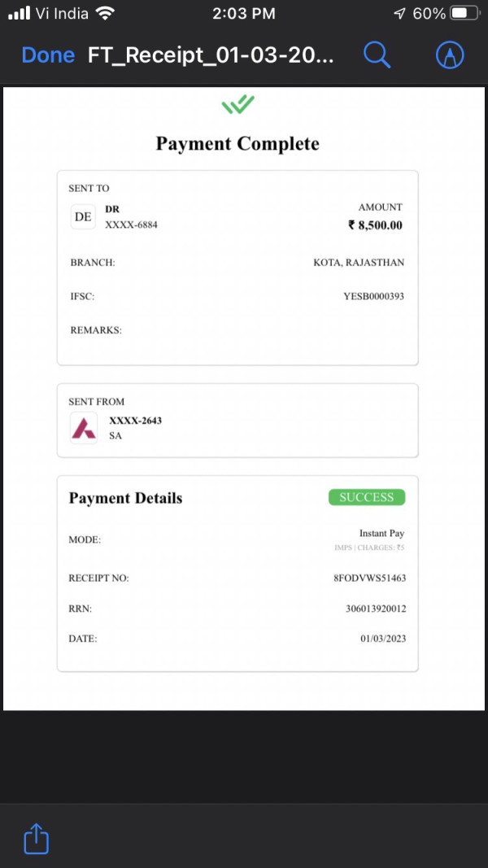Screen dimensions: 488x868
Task: Tap the date 01/03/2023
Action: point(383,639)
